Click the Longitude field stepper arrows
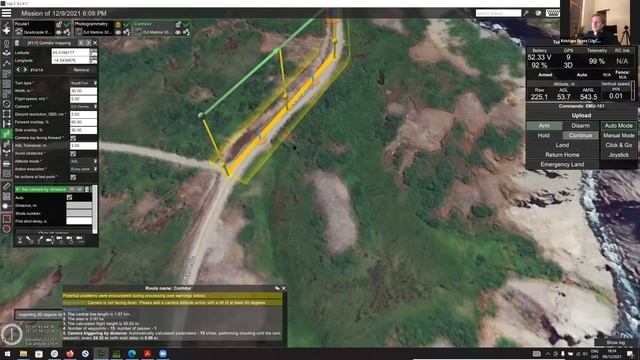Viewport: 640px width, 360px height. point(93,60)
